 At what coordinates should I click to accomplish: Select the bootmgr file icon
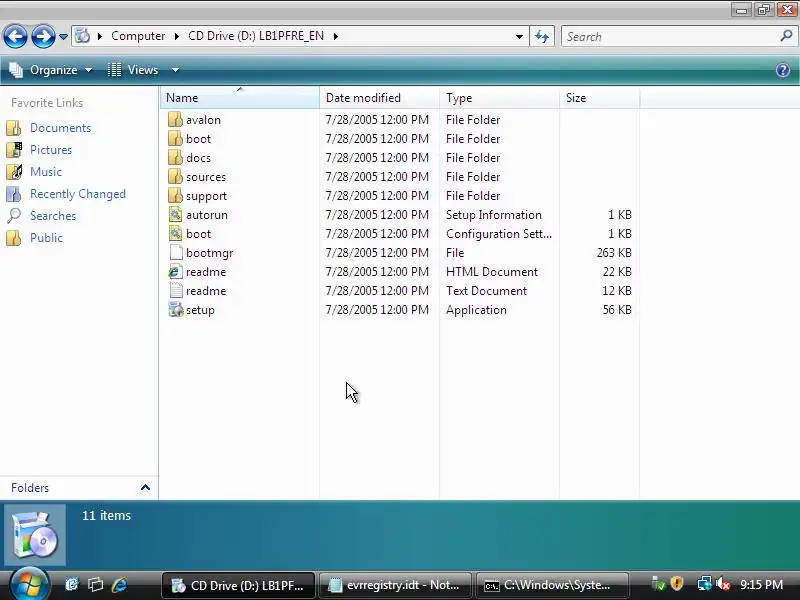point(175,253)
